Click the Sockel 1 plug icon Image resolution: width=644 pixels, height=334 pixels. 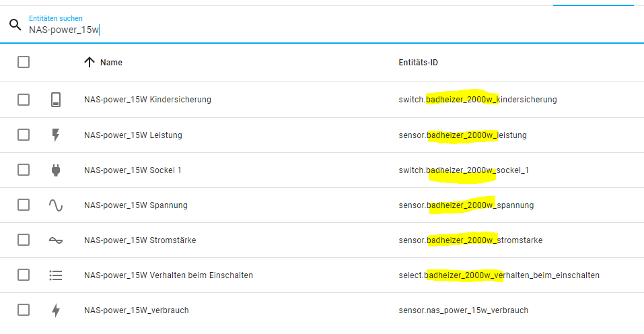pyautogui.click(x=56, y=170)
